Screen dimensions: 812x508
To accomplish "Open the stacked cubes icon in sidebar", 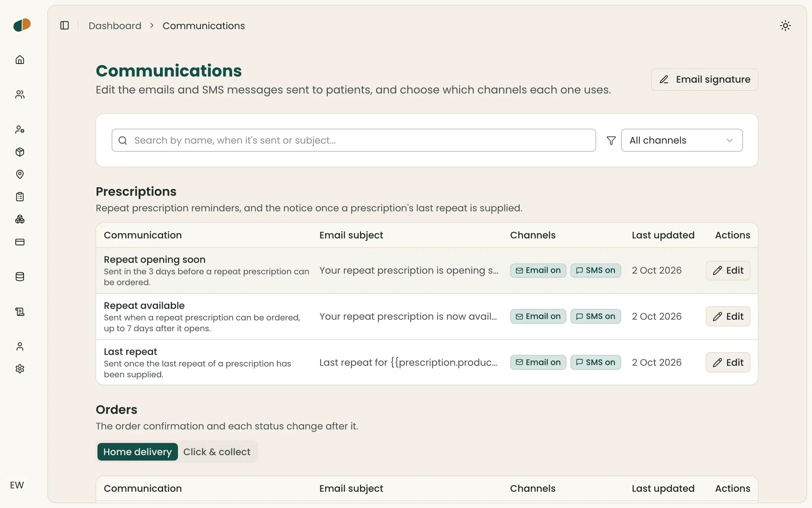I will [x=20, y=219].
